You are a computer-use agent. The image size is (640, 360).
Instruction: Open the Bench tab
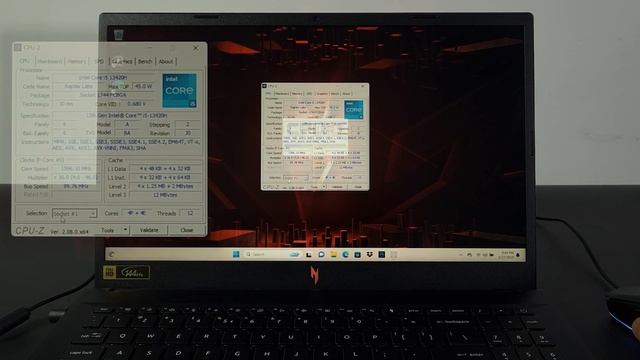pyautogui.click(x=145, y=61)
